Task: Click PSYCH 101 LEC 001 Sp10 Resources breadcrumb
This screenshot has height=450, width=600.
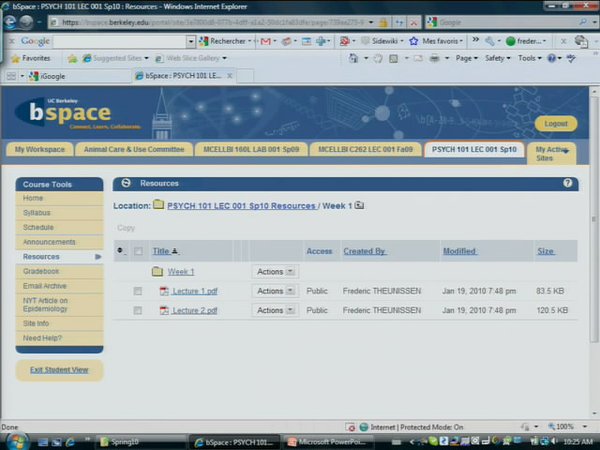Action: click(x=241, y=205)
